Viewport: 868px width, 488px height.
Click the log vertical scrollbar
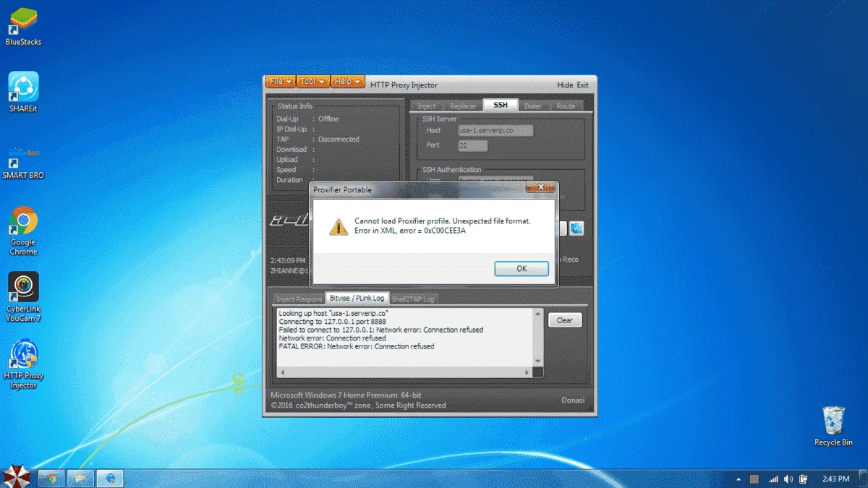(537, 337)
